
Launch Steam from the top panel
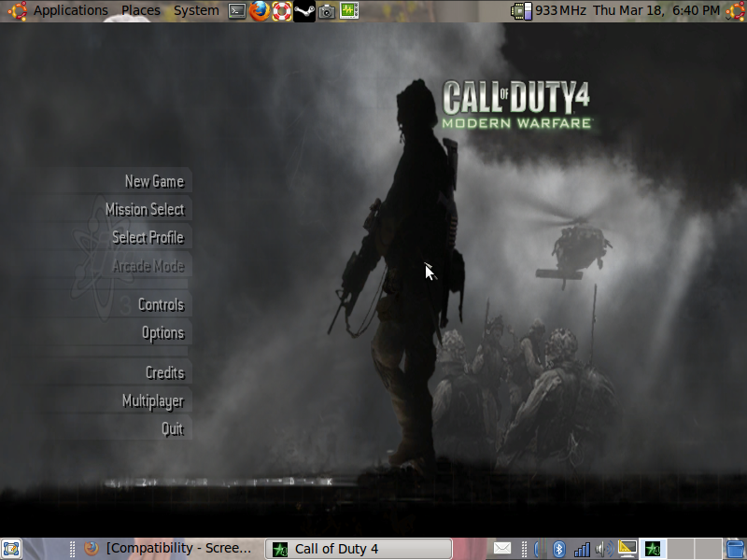tap(304, 11)
